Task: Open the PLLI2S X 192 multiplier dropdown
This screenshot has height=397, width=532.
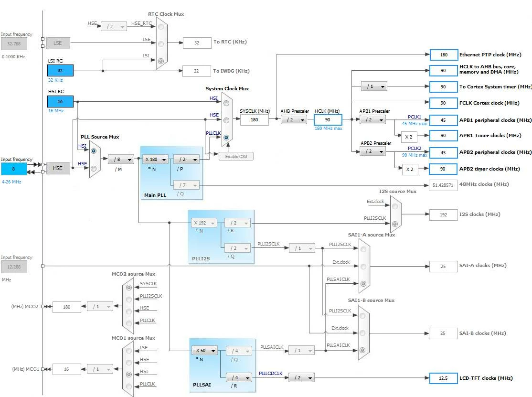Action: pos(204,223)
